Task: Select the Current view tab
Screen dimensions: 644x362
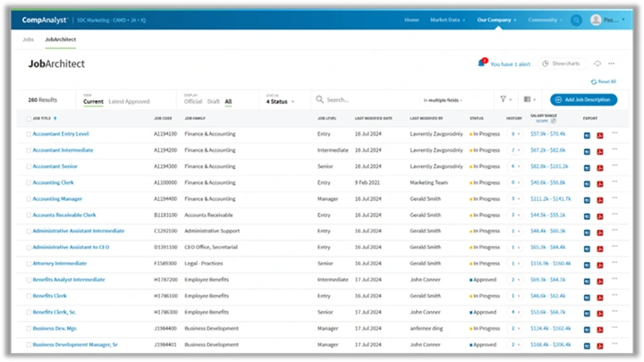Action: [93, 101]
